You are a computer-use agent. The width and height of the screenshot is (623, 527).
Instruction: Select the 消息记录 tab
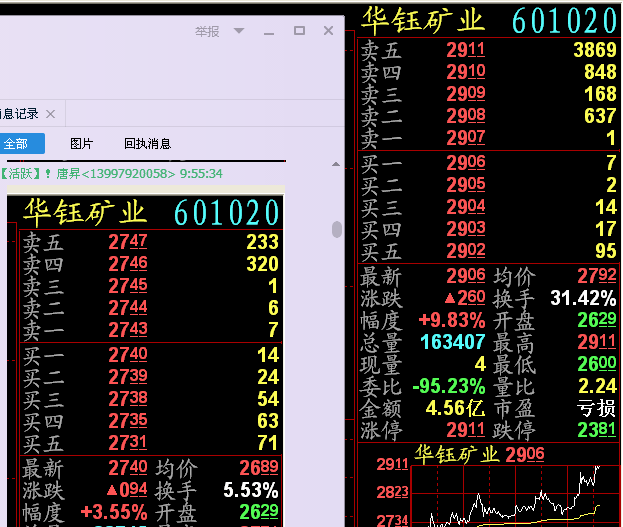19,114
